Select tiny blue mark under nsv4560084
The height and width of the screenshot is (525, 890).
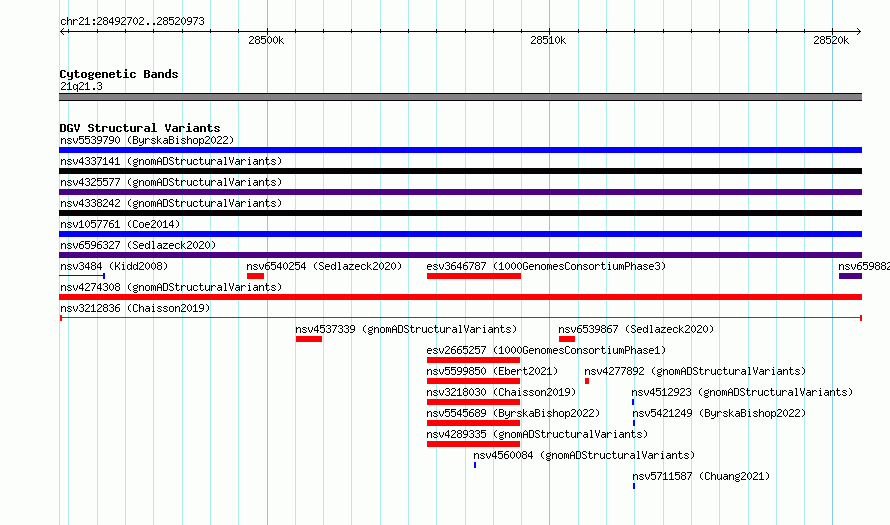(475, 465)
